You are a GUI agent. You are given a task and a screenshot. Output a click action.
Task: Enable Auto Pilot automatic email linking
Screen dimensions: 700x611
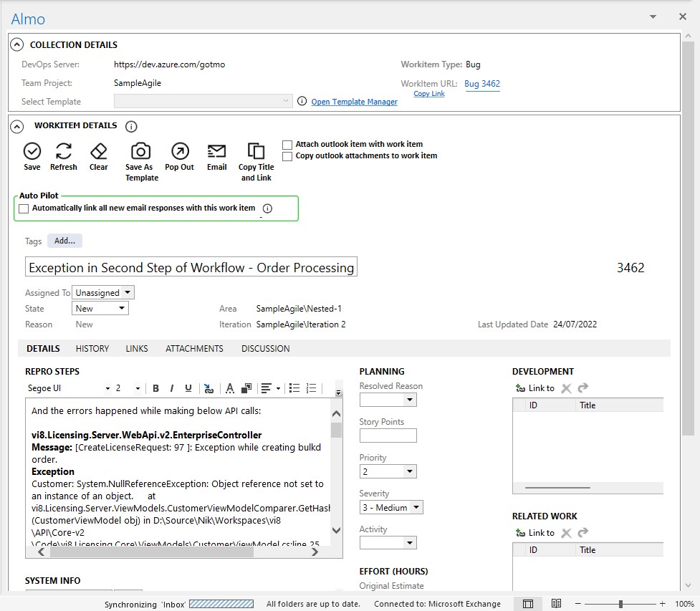click(24, 208)
